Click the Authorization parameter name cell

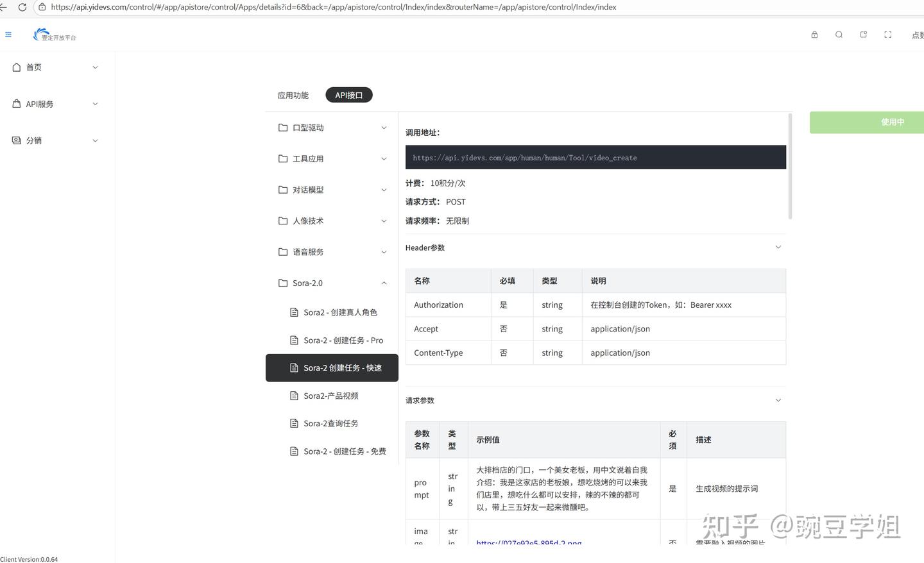point(449,305)
